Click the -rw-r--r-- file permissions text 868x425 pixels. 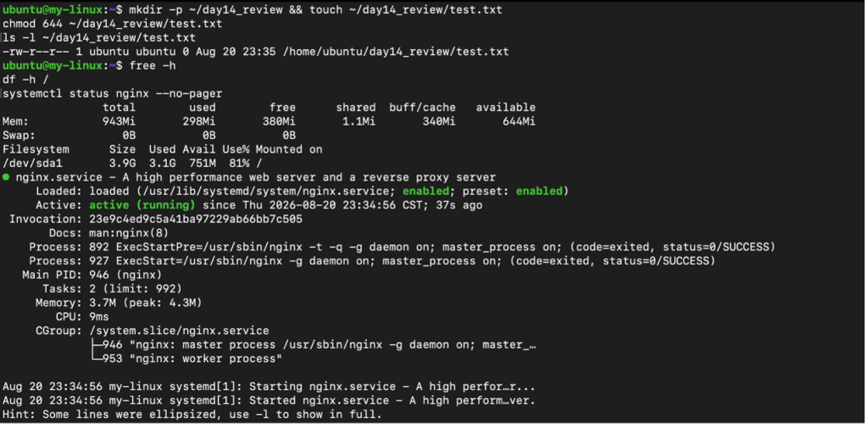coord(36,52)
